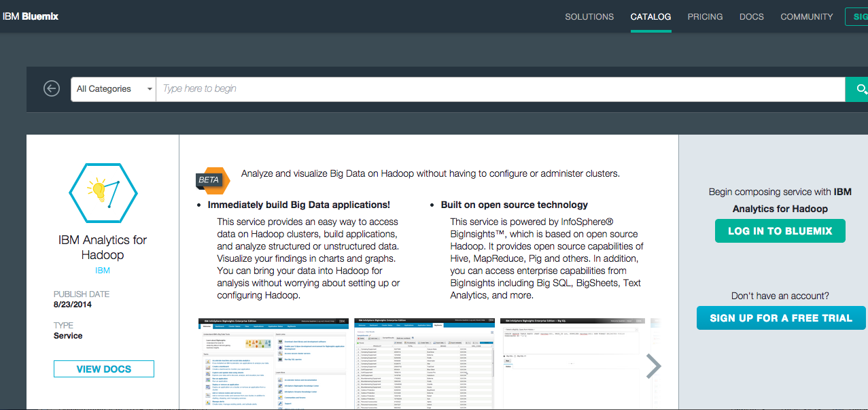Click the IBM Analytics for Hadoop hexagon icon
Image resolution: width=868 pixels, height=410 pixels.
(103, 193)
